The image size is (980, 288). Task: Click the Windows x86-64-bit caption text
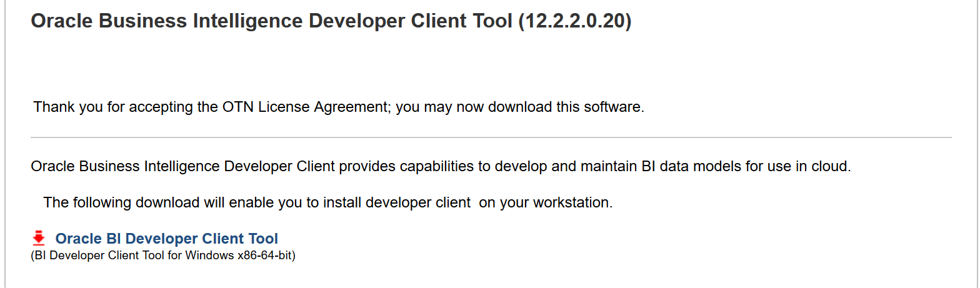pyautogui.click(x=162, y=256)
